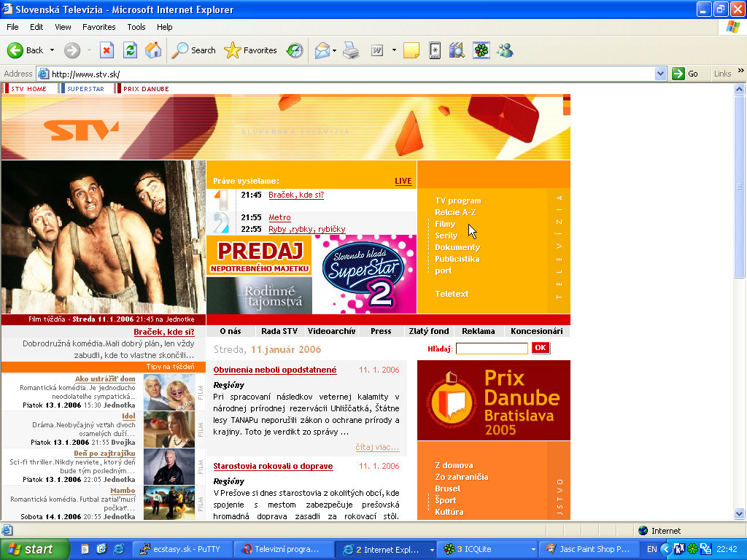
Task: Open the Back button history dropdown arrow
Action: [52, 50]
